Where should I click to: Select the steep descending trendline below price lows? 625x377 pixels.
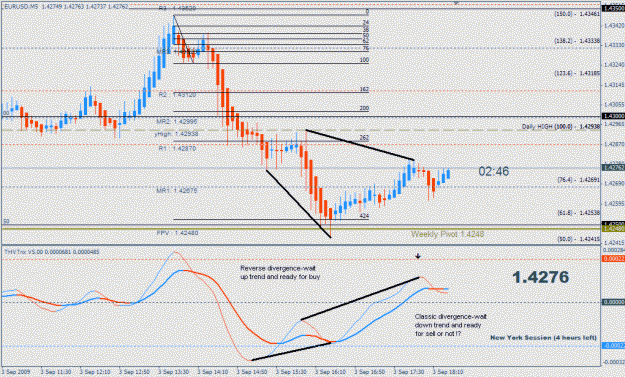coord(299,204)
